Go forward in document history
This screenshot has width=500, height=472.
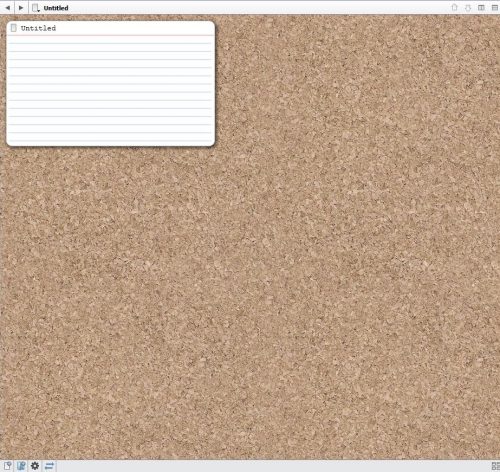click(x=21, y=7)
